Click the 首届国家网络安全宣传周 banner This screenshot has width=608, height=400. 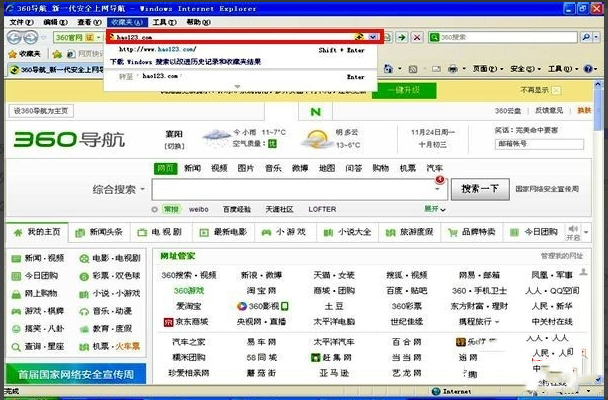point(76,374)
